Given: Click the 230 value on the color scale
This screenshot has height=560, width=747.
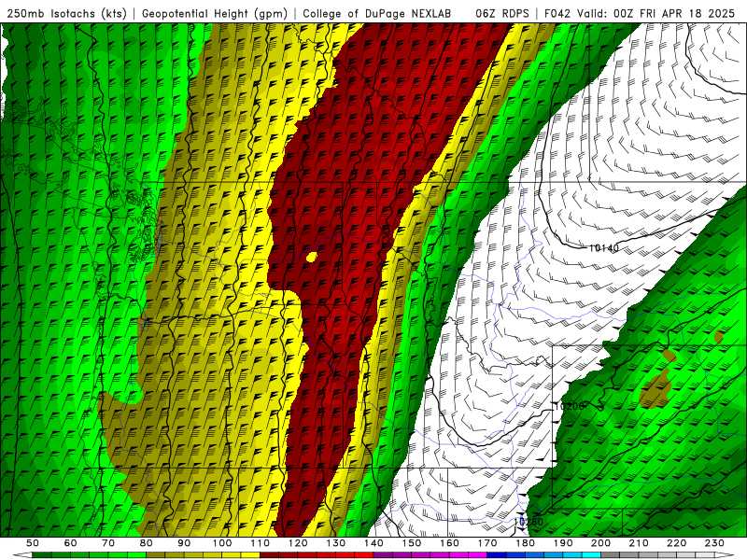Looking at the screenshot, I should click(x=715, y=543).
